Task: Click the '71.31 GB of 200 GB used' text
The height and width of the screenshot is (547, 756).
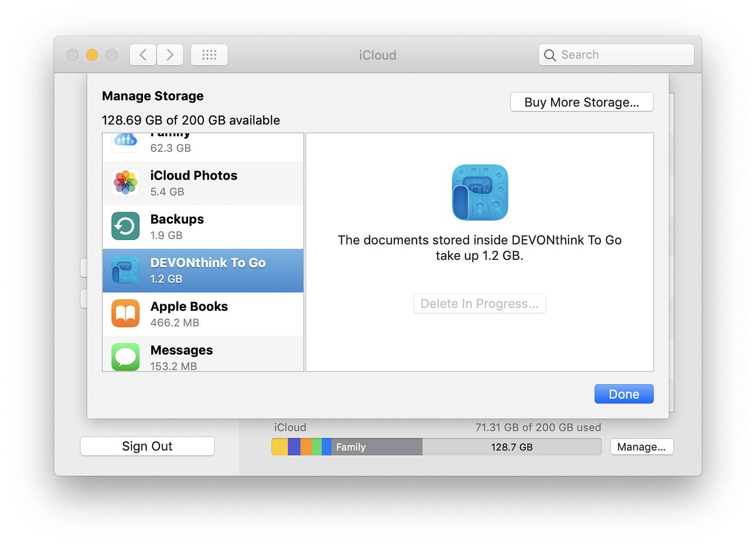Action: click(538, 428)
